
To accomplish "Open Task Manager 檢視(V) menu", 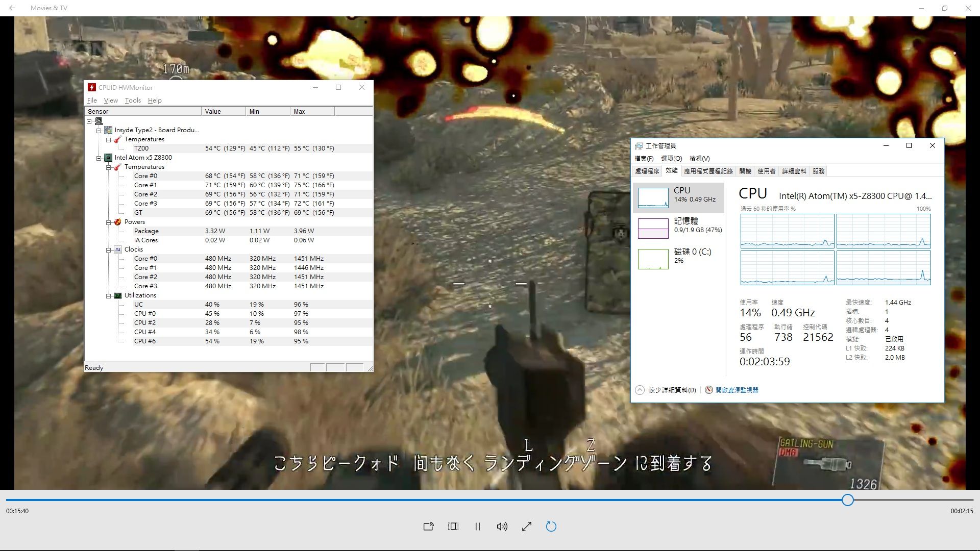I will pos(699,159).
